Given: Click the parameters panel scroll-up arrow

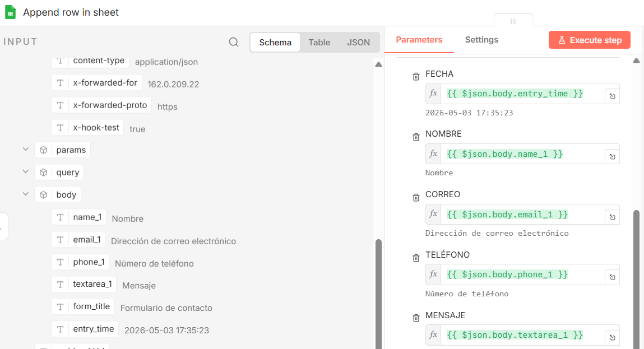Looking at the screenshot, I should (636, 61).
